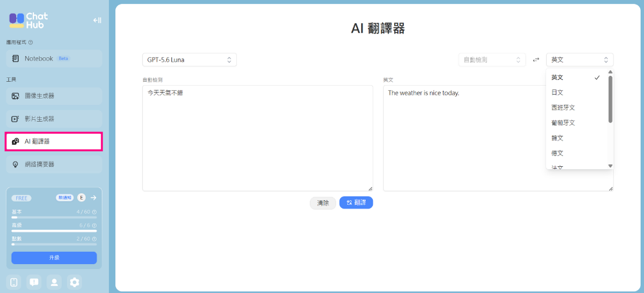Click the 點數 usage progress bar

pyautogui.click(x=54, y=244)
